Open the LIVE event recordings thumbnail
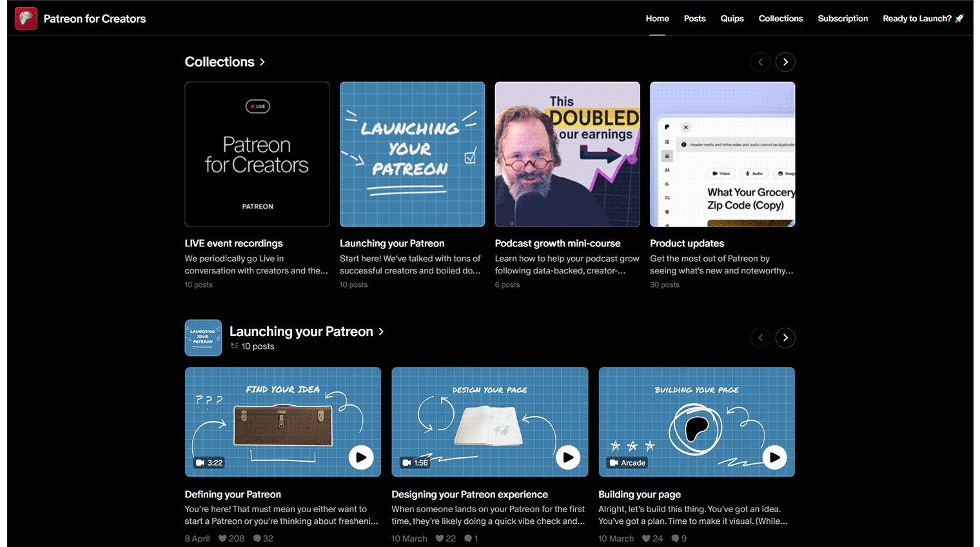 click(257, 154)
